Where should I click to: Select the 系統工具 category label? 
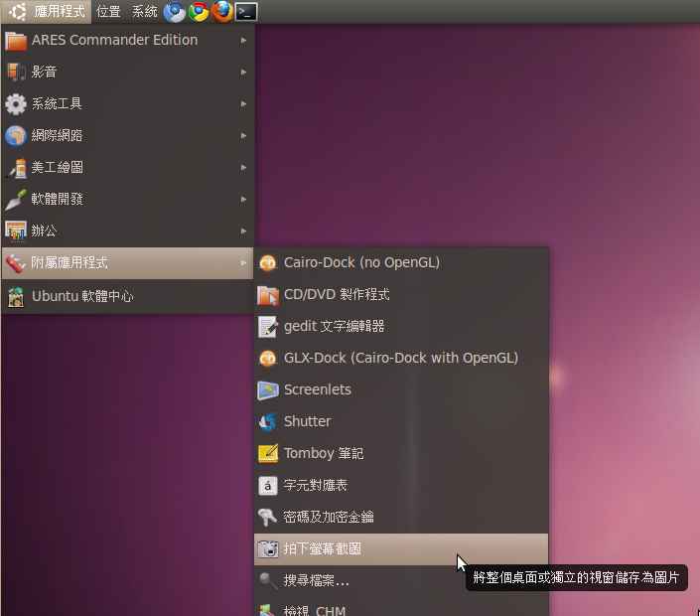pyautogui.click(x=57, y=104)
